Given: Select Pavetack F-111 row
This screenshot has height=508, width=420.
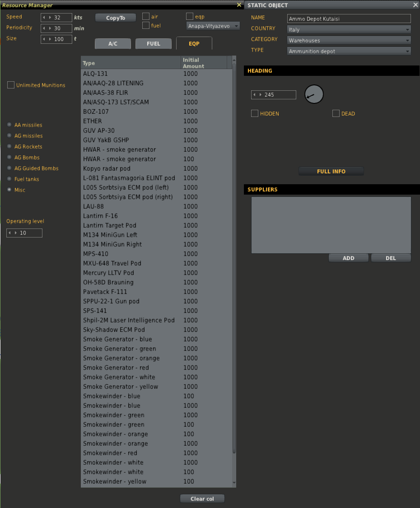Looking at the screenshot, I should click(x=157, y=292).
